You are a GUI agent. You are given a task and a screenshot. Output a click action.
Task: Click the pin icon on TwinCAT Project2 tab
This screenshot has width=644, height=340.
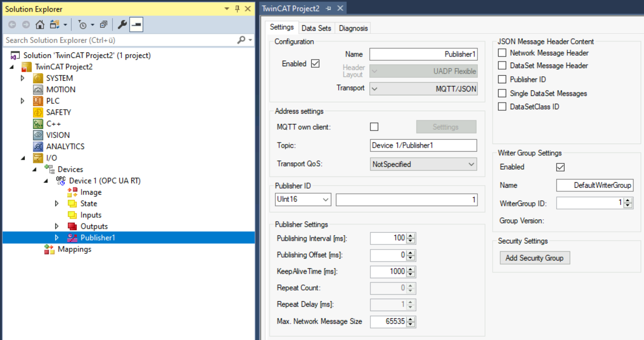click(328, 8)
